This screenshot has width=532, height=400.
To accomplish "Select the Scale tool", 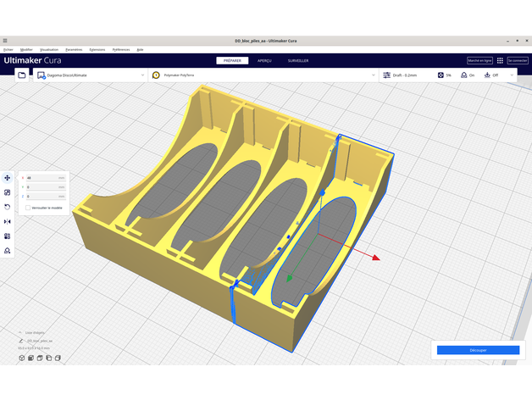I will point(8,192).
